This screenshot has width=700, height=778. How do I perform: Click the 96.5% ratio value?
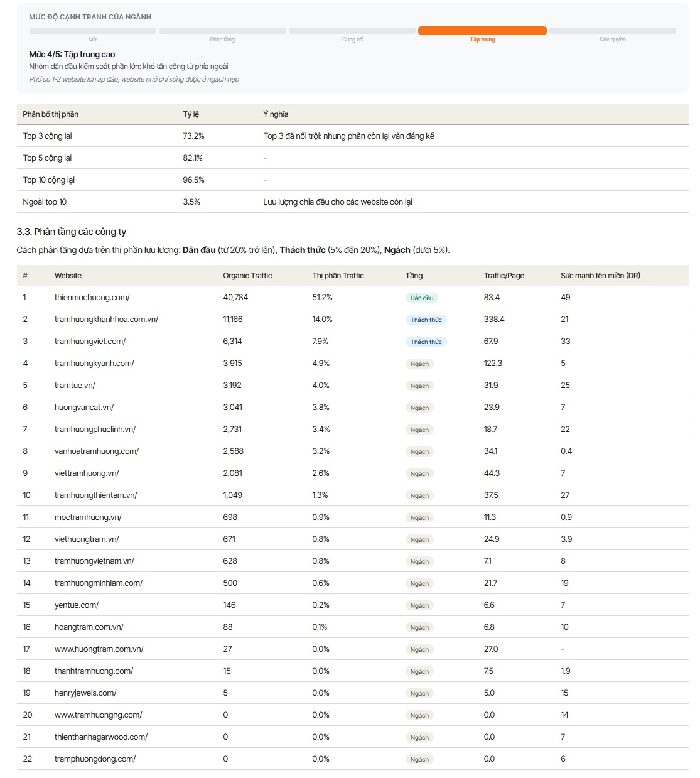[193, 180]
